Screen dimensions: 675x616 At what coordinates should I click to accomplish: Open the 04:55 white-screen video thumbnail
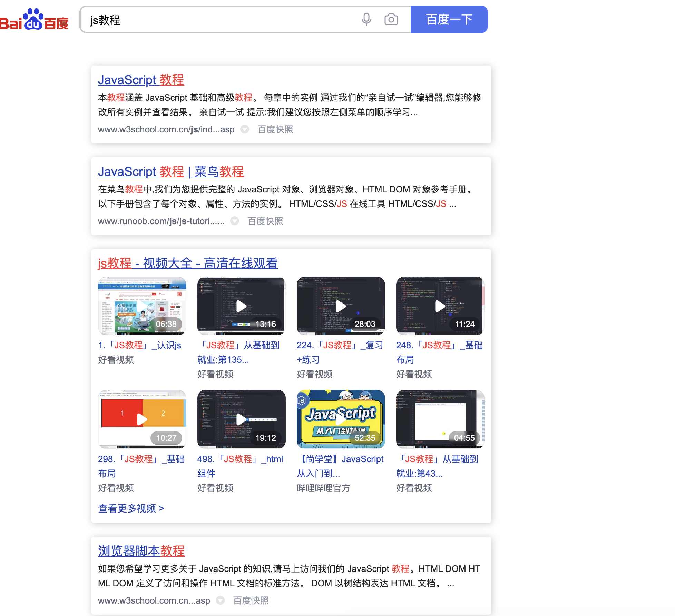[440, 419]
